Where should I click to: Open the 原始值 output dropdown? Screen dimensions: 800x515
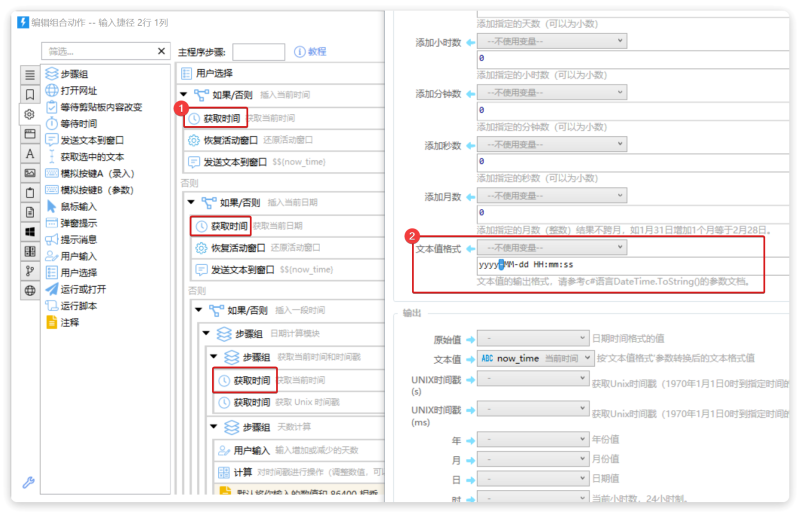[x=533, y=338]
